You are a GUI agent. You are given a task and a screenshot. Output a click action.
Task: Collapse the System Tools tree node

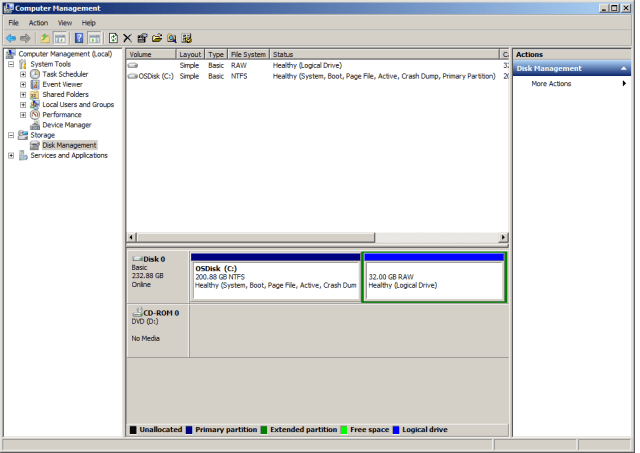(x=11, y=64)
